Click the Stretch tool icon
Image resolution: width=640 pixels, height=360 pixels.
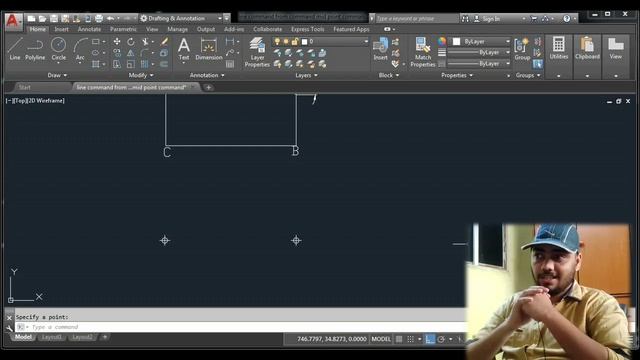pyautogui.click(x=117, y=64)
